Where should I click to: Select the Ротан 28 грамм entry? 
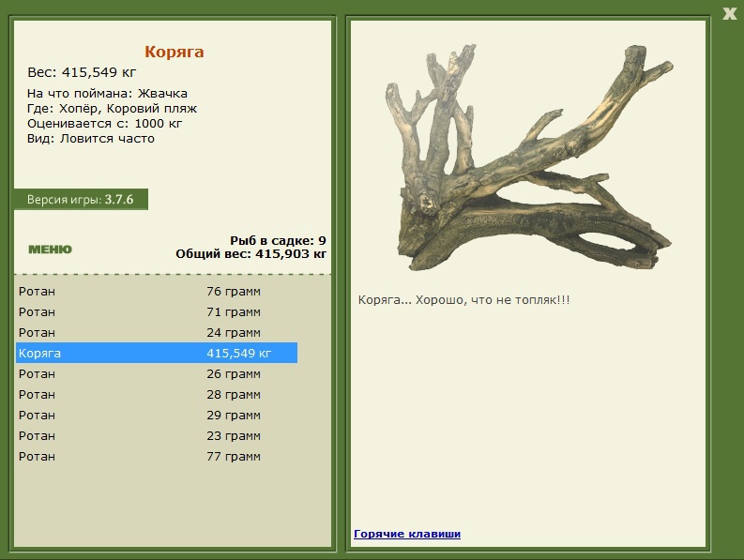click(157, 394)
